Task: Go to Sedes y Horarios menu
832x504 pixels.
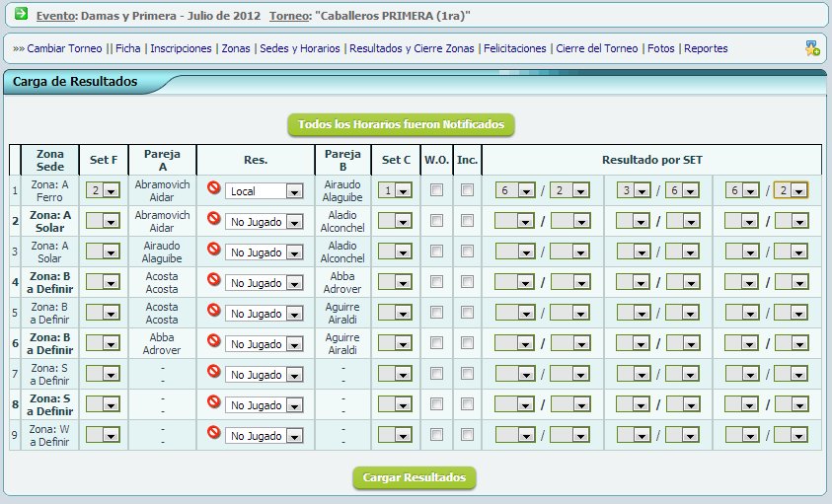Action: tap(299, 48)
